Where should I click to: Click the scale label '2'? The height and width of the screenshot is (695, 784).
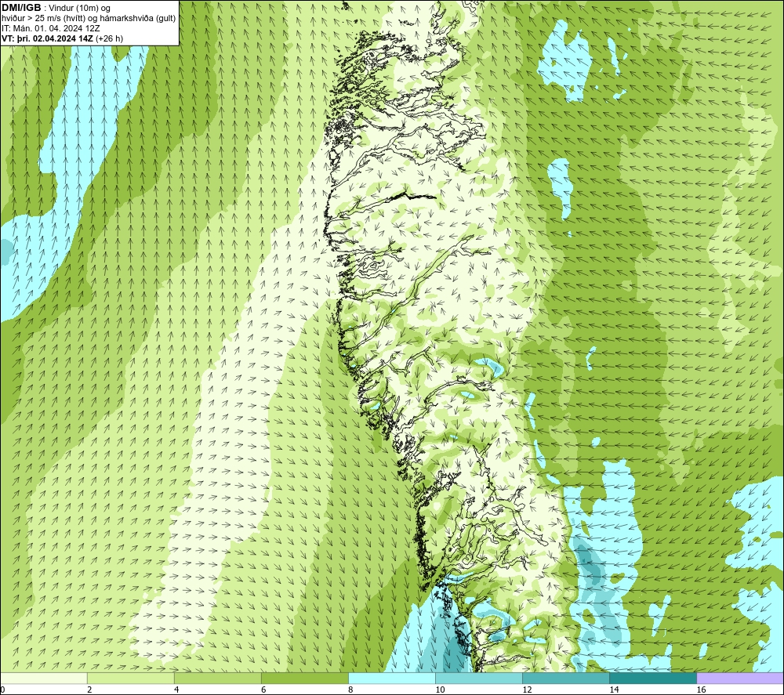(x=89, y=690)
